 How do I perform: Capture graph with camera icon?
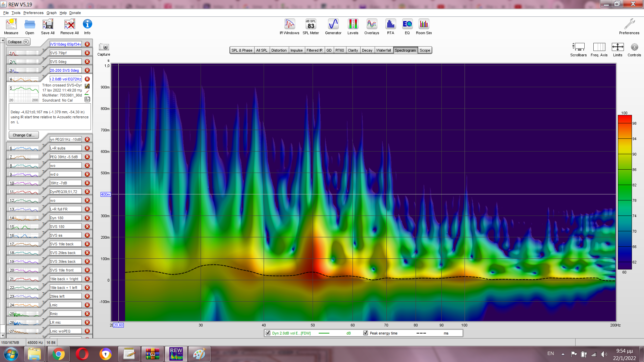click(104, 47)
